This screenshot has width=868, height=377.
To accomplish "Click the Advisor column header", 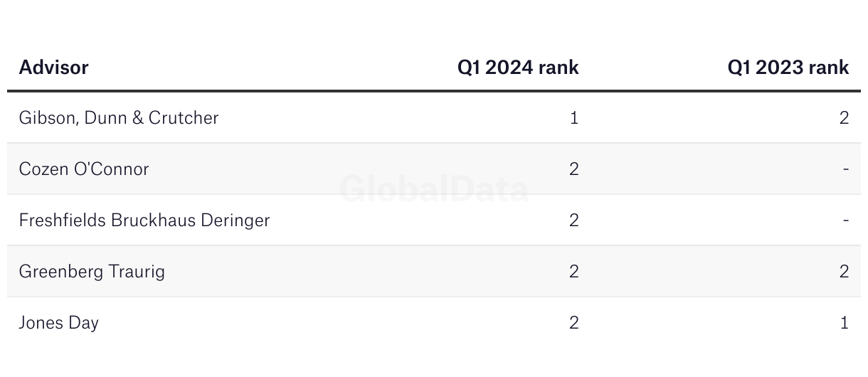I will coord(53,68).
